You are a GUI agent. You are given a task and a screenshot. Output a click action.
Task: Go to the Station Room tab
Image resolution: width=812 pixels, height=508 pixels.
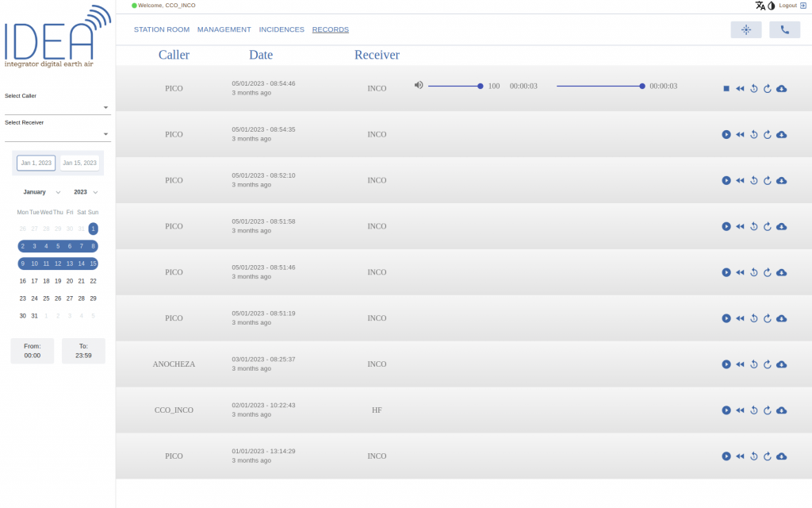tap(161, 29)
